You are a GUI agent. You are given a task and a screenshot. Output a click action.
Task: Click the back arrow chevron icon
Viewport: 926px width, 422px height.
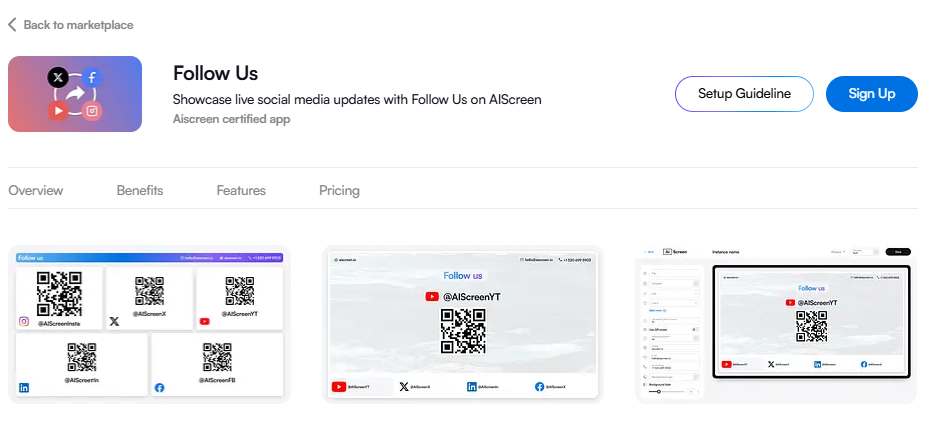tap(12, 25)
